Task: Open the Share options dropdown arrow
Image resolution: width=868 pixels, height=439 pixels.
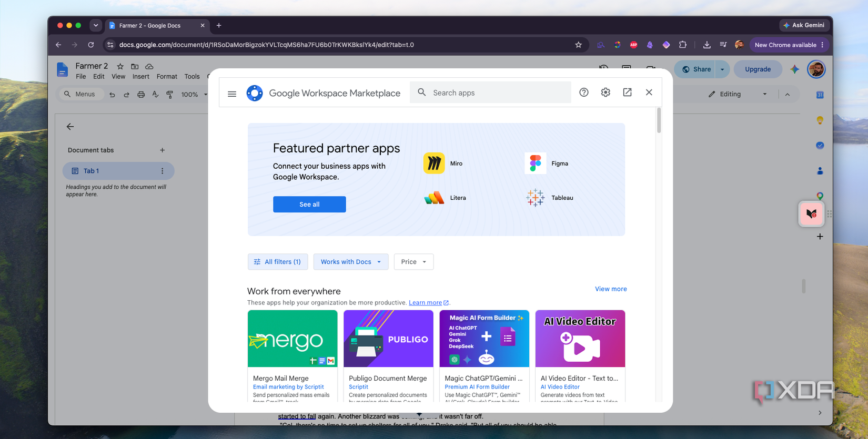Action: pyautogui.click(x=722, y=69)
